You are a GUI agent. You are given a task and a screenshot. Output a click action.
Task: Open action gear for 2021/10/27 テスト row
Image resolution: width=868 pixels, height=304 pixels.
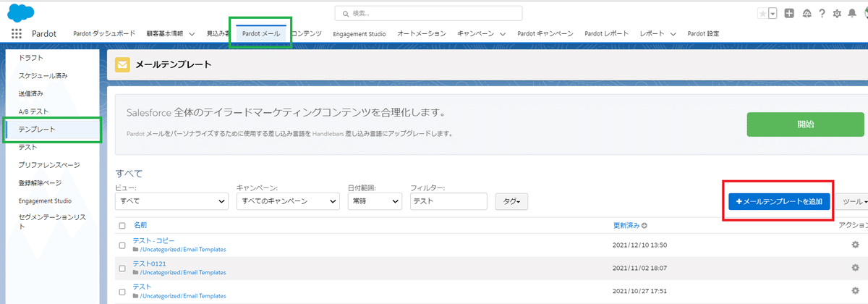[855, 291]
